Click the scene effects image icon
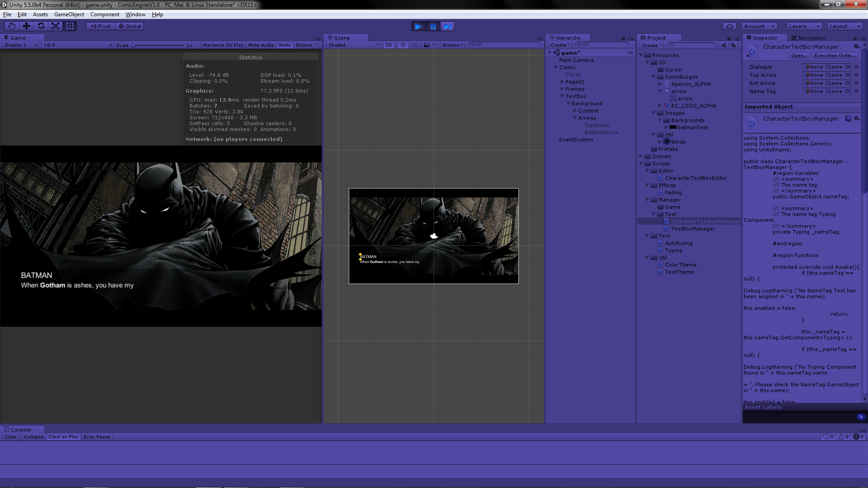 click(x=427, y=45)
